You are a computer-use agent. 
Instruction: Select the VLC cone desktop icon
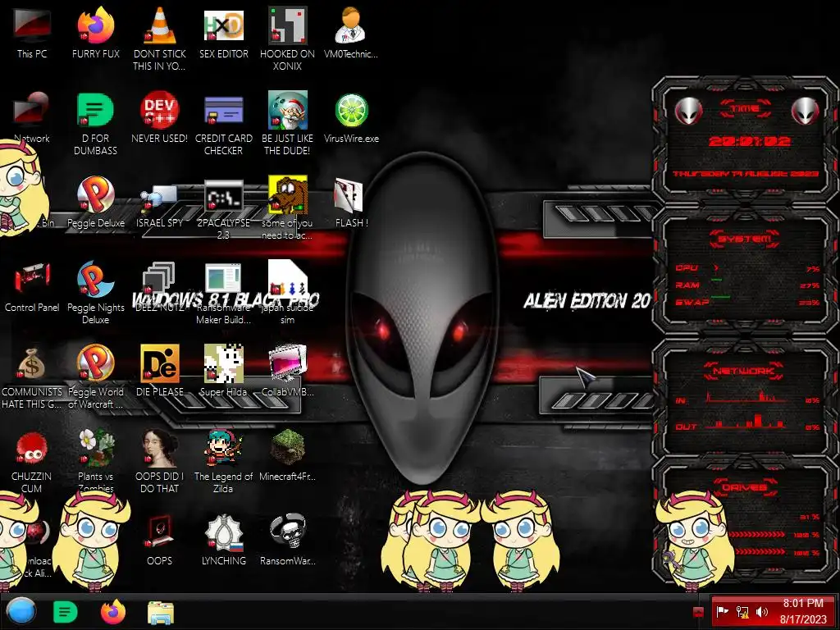click(160, 25)
